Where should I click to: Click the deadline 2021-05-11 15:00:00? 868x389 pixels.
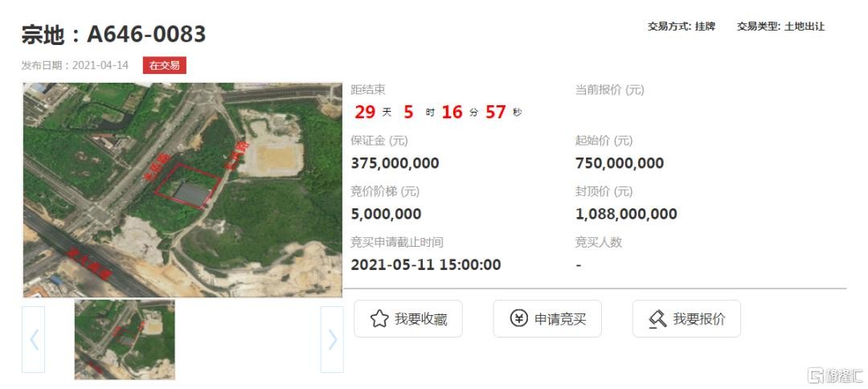(426, 264)
